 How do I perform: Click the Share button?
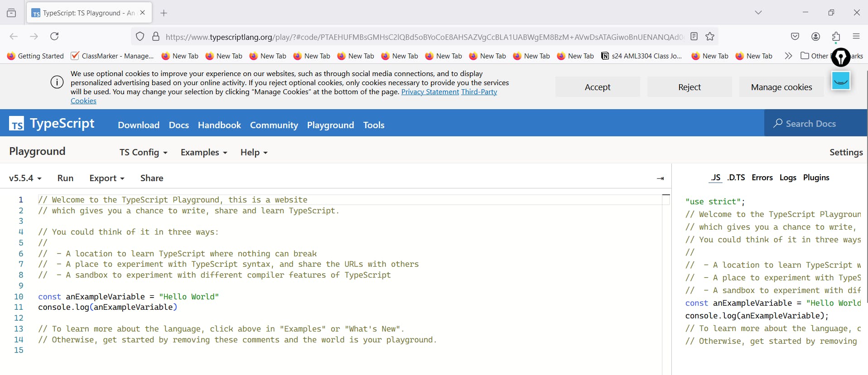coord(152,178)
